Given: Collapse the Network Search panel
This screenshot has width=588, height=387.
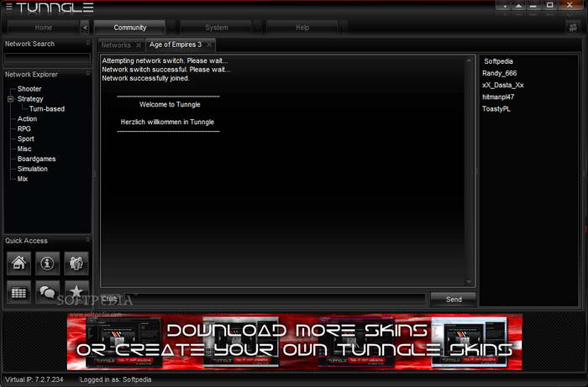Looking at the screenshot, I should 87,44.
